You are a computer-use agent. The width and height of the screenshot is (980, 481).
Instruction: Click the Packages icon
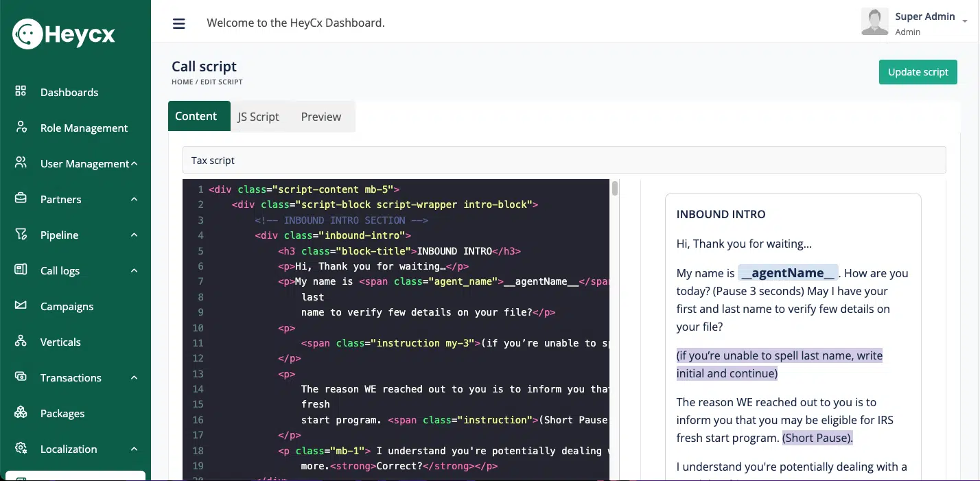pyautogui.click(x=21, y=412)
